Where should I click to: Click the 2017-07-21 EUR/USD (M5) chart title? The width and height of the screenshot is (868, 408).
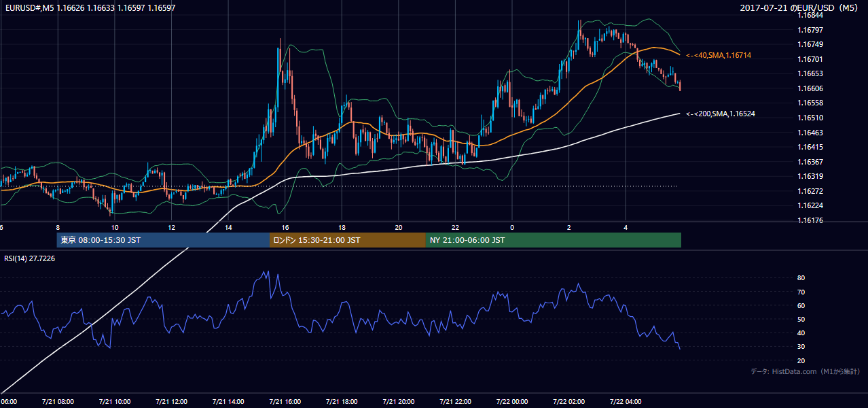click(800, 8)
